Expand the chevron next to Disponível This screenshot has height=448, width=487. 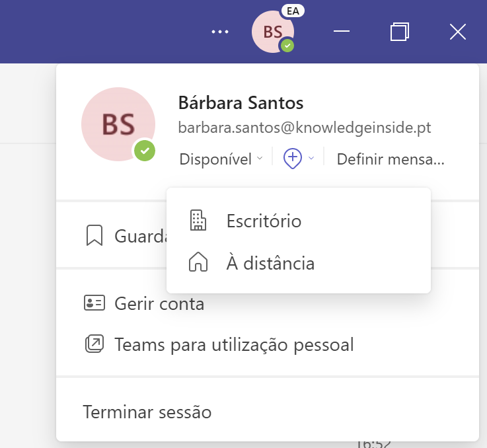coord(260,159)
